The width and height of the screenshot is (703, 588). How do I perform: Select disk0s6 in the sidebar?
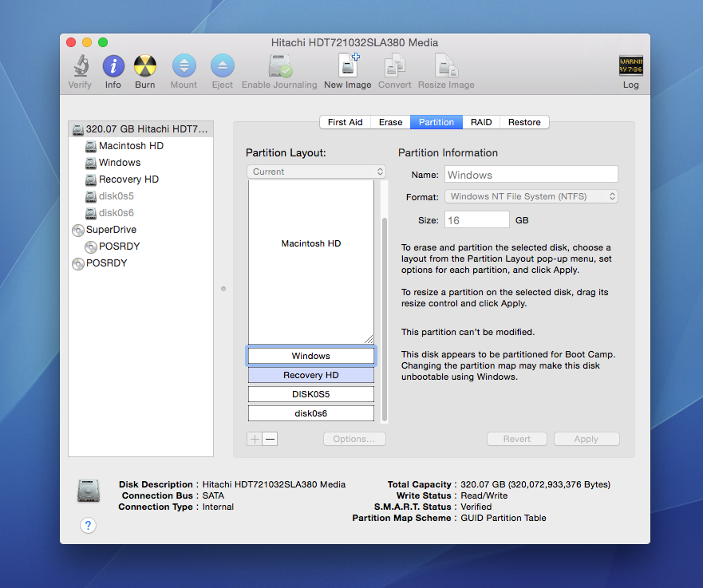click(140, 213)
